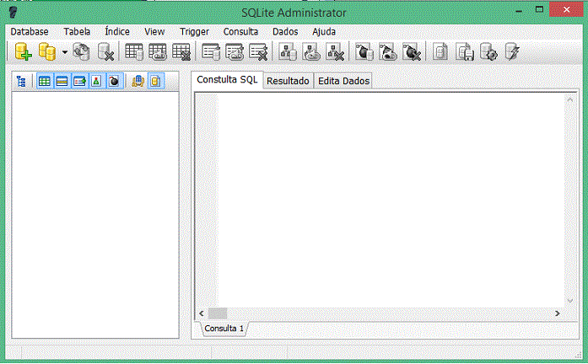Minimize the SQLite Administrator window
Screen dimensions: 588x364
pyautogui.click(x=519, y=11)
